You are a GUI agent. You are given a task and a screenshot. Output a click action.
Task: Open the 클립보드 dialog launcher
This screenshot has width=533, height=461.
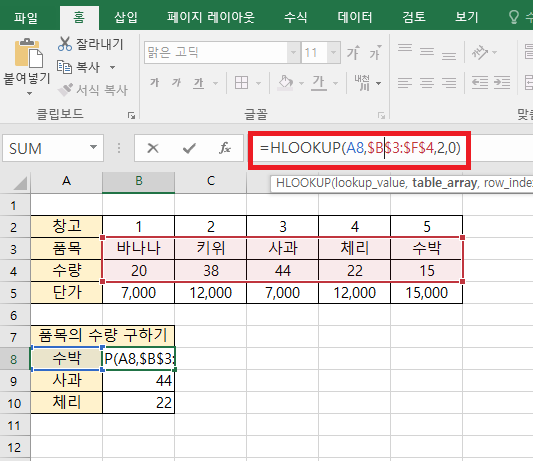131,116
